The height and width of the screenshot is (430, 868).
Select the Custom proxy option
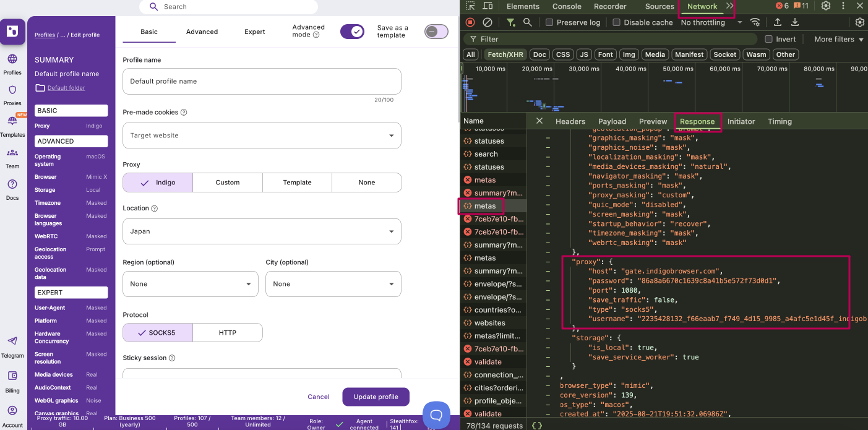point(228,183)
